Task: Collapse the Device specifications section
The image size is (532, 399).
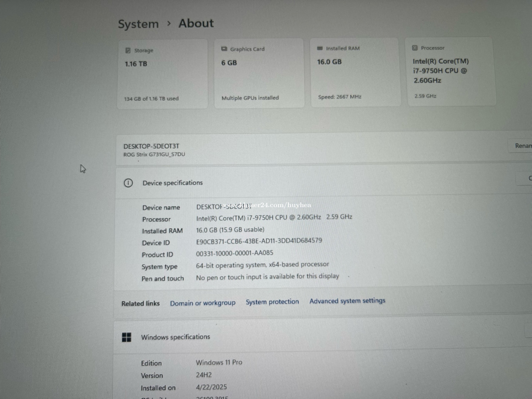Action: tap(323, 182)
